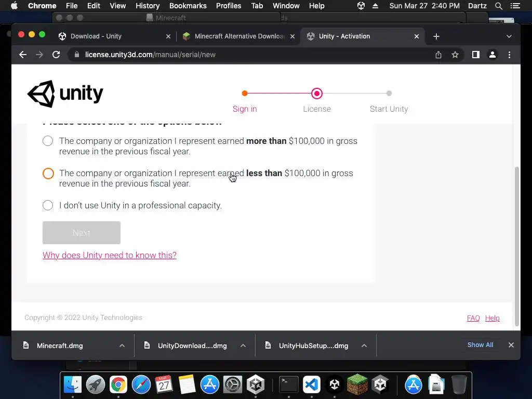Open the Profiles menu
The image size is (532, 399).
coord(229,6)
